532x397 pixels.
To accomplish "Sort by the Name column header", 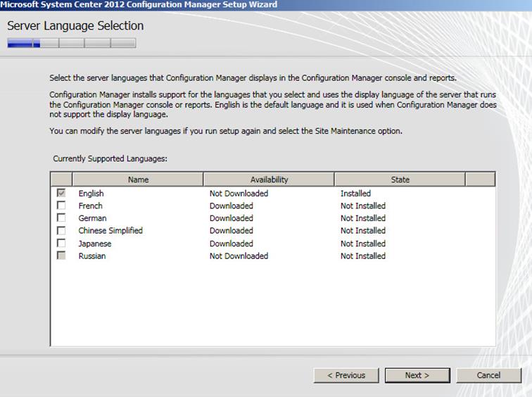I will pos(138,179).
